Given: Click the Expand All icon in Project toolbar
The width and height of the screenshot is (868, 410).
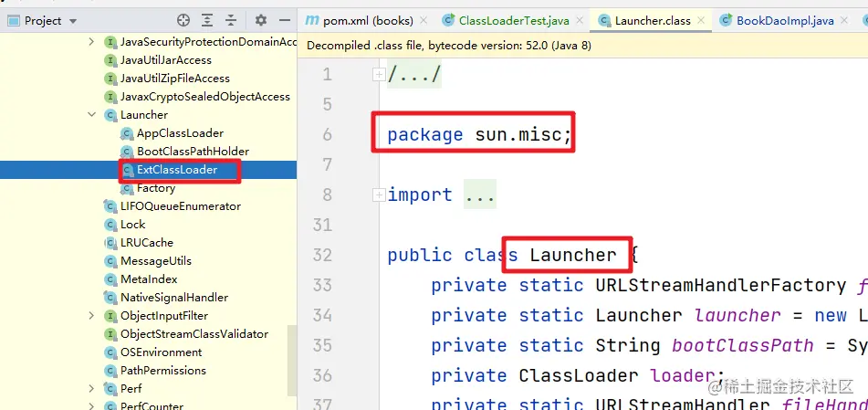Looking at the screenshot, I should pyautogui.click(x=207, y=21).
